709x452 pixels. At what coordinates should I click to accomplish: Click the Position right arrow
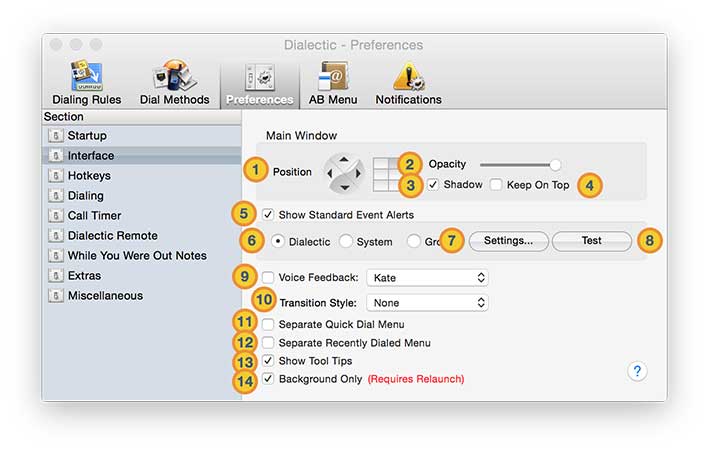click(358, 173)
